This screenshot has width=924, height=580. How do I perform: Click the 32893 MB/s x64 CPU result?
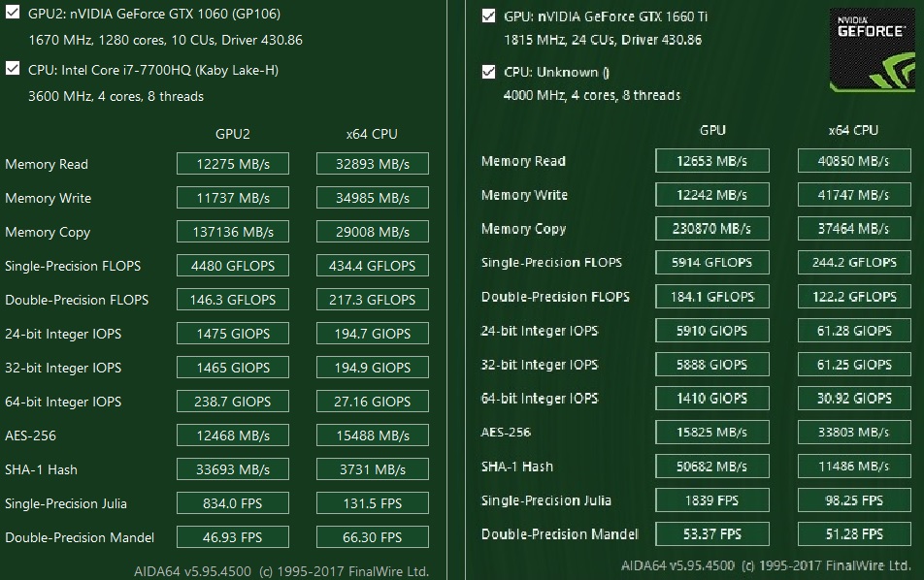[x=372, y=164]
